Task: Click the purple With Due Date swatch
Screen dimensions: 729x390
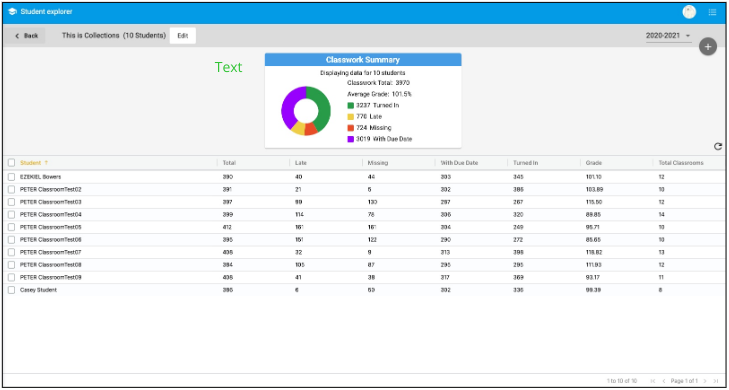Action: [351, 139]
